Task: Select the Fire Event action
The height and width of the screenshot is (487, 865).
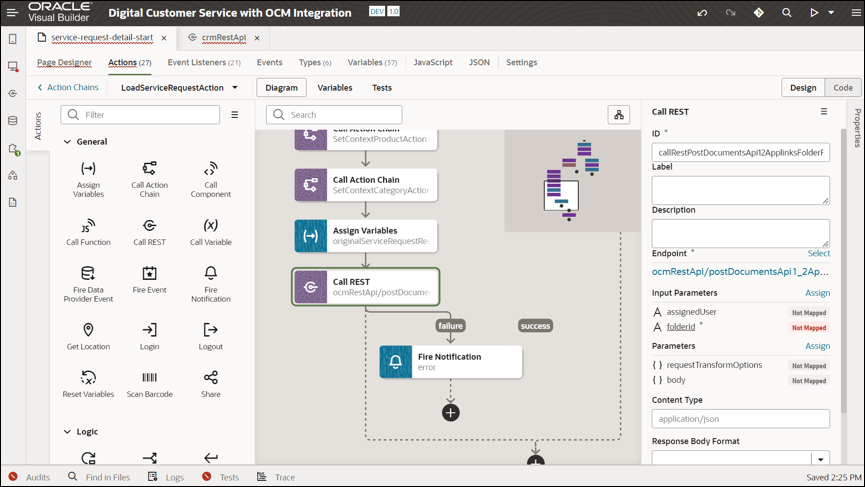Action: 149,280
